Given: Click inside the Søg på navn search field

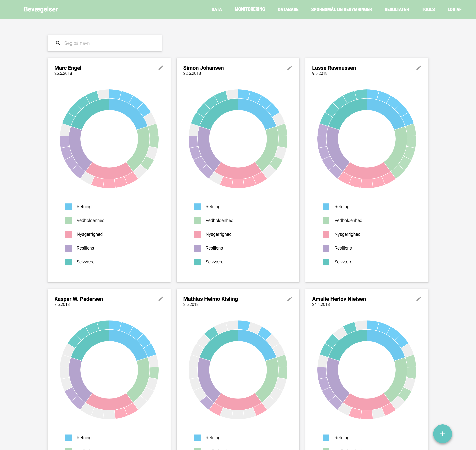Looking at the screenshot, I should click(x=96, y=43).
